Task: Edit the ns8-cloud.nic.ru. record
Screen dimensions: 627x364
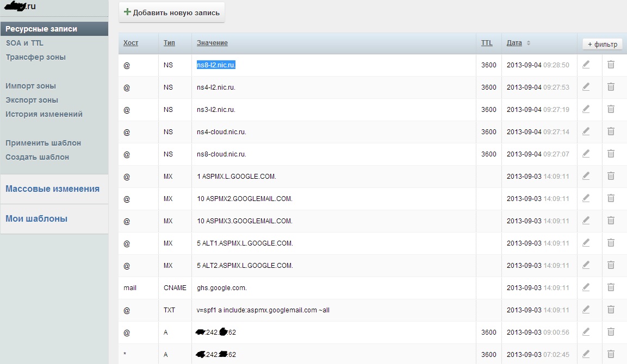Action: point(586,154)
